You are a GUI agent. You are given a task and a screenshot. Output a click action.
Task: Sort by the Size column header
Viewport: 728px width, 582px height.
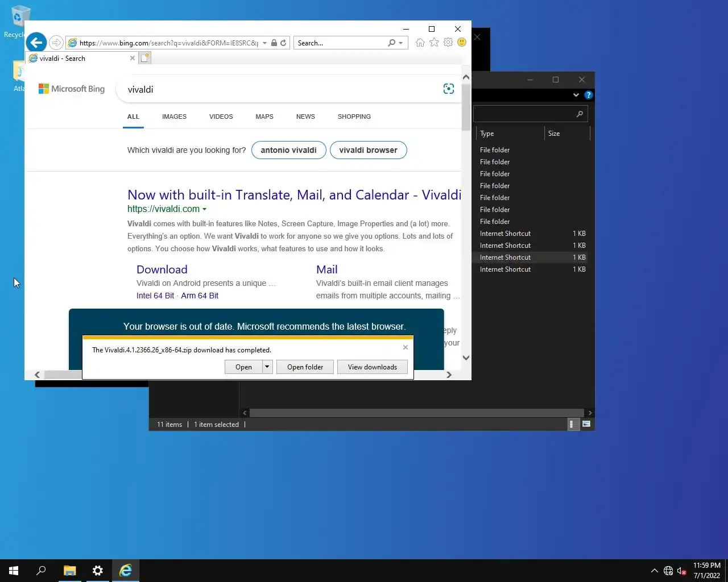(x=566, y=134)
